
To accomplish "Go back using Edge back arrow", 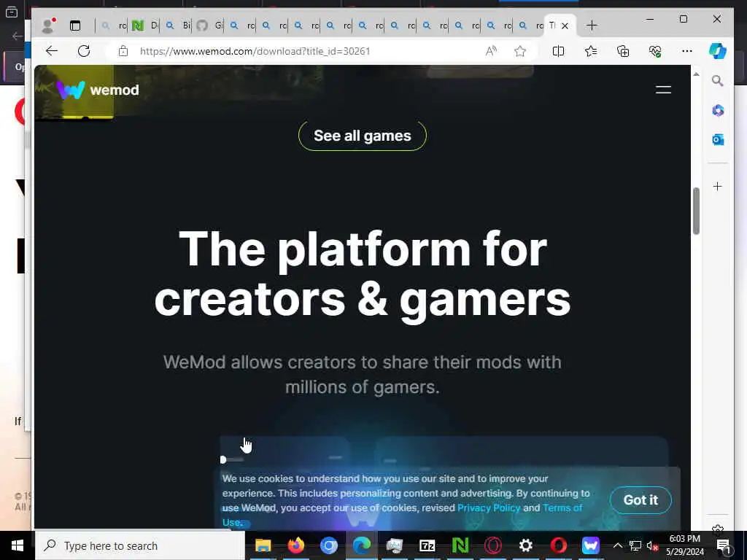I will (52, 51).
